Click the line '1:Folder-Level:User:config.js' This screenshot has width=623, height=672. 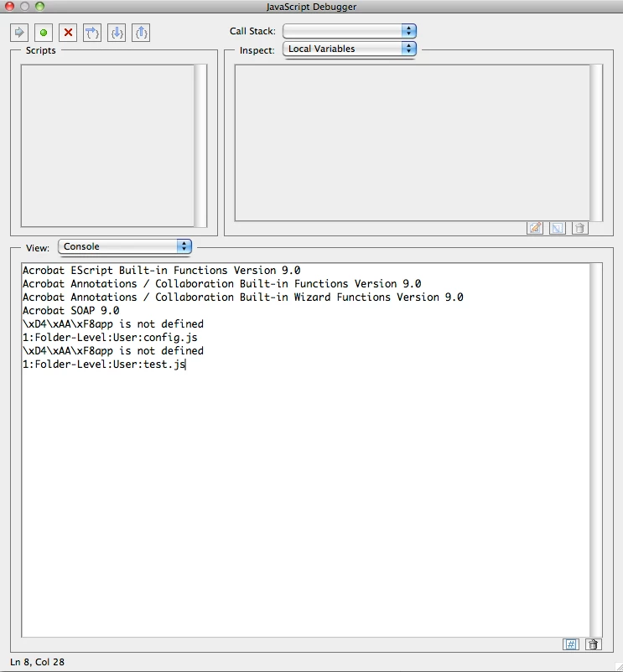(x=110, y=338)
